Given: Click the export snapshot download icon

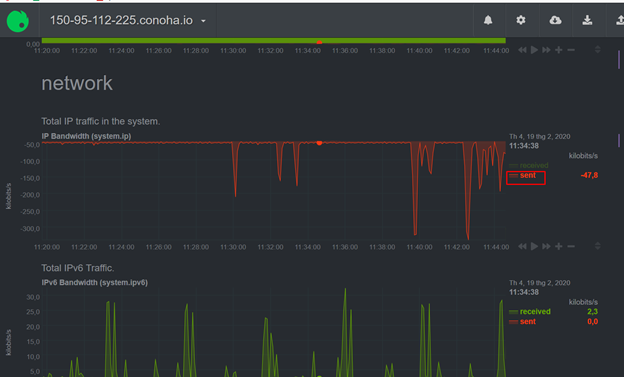Looking at the screenshot, I should click(x=587, y=20).
